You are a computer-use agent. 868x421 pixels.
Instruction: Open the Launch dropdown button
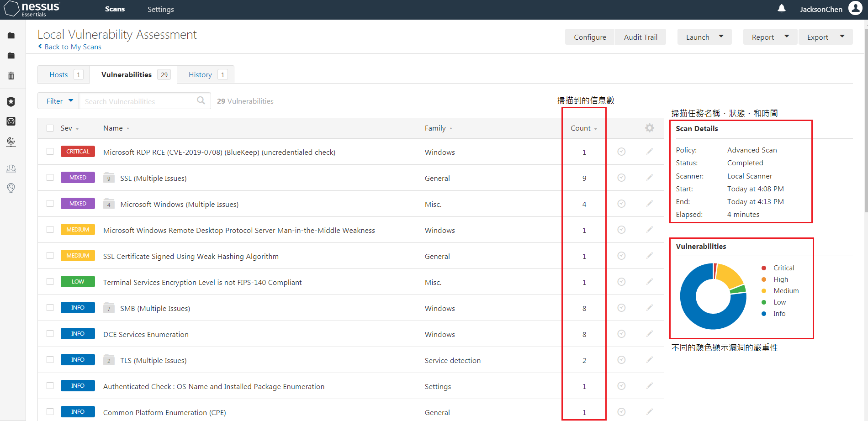point(704,37)
